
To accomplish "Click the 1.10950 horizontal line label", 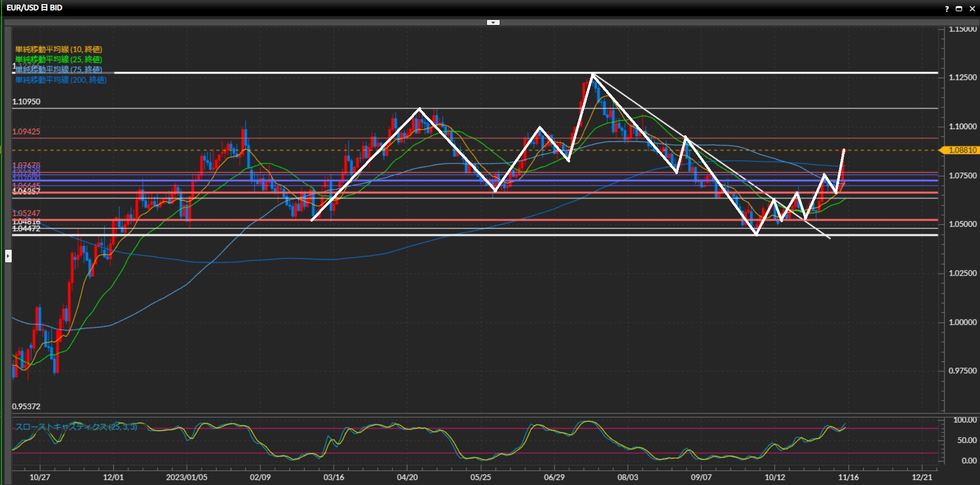I will click(x=27, y=102).
